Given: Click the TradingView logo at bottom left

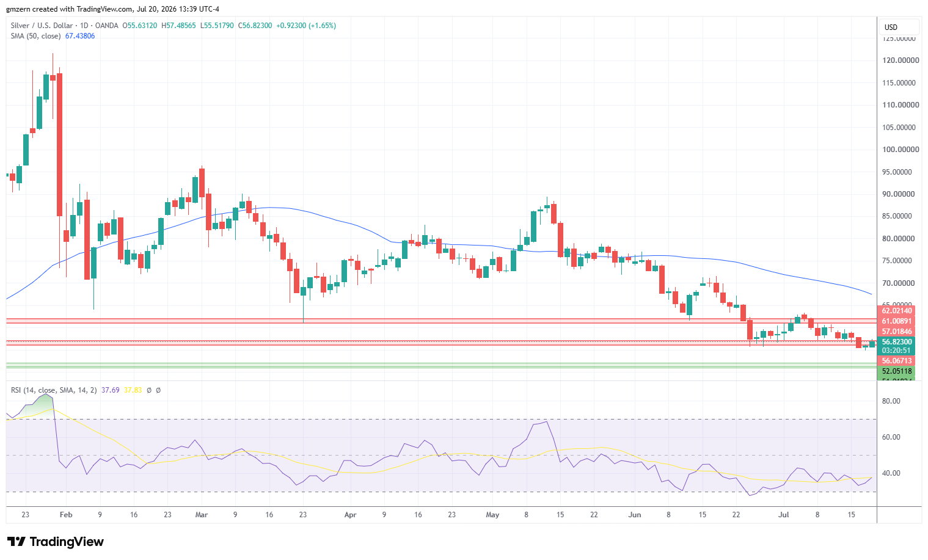Looking at the screenshot, I should (x=55, y=542).
